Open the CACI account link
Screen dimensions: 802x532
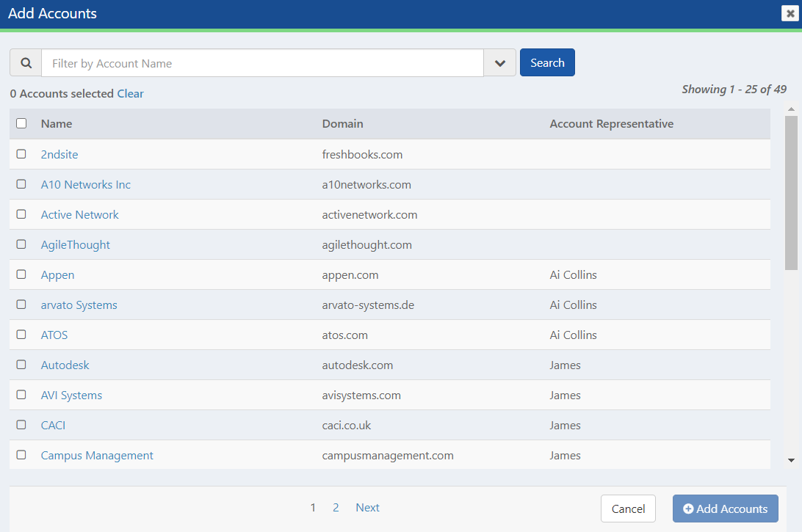(x=53, y=426)
